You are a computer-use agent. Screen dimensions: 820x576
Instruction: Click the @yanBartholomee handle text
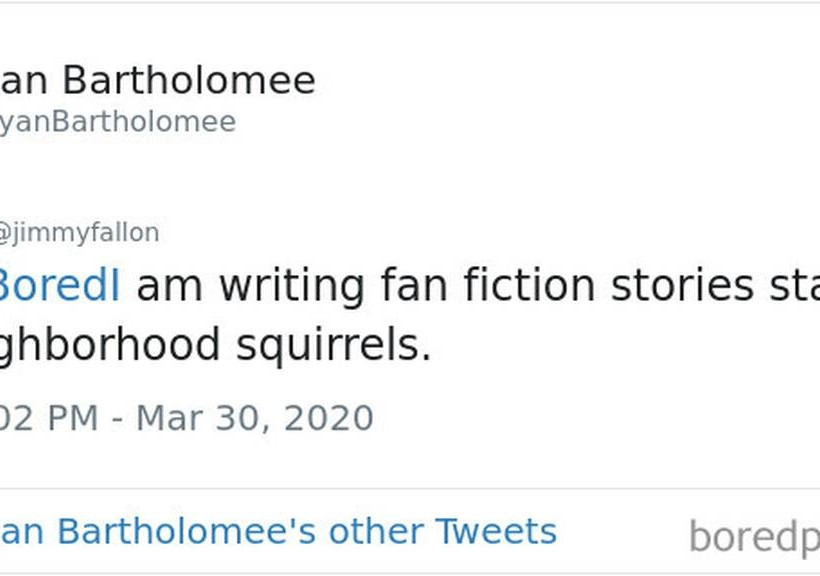117,122
